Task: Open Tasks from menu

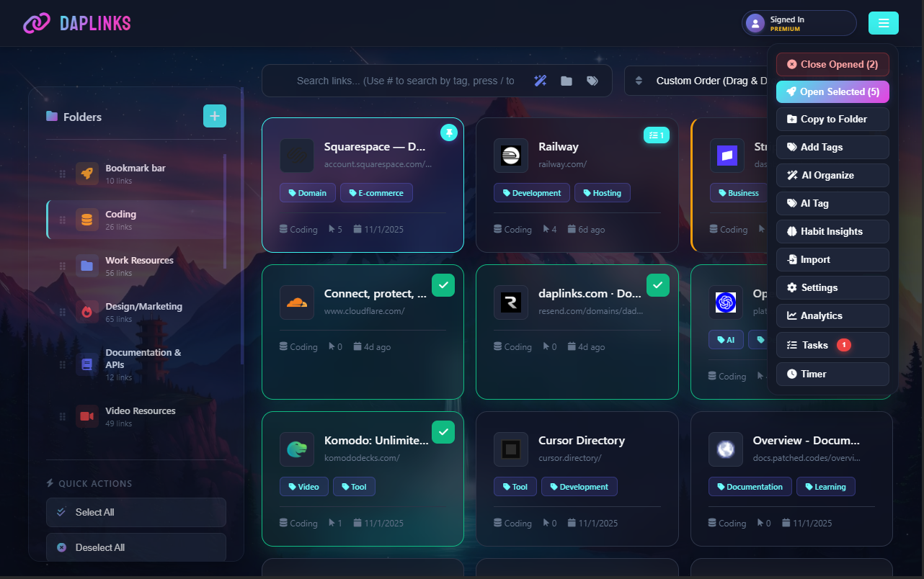Action: click(832, 345)
